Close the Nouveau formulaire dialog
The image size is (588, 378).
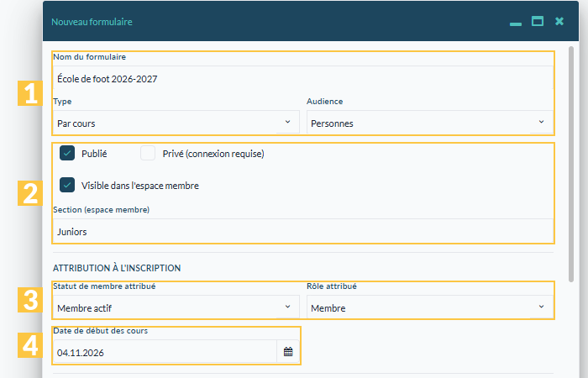[x=559, y=21]
